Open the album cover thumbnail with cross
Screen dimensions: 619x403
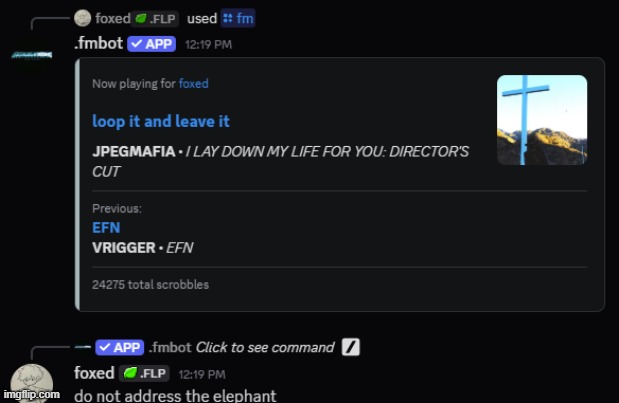click(542, 120)
